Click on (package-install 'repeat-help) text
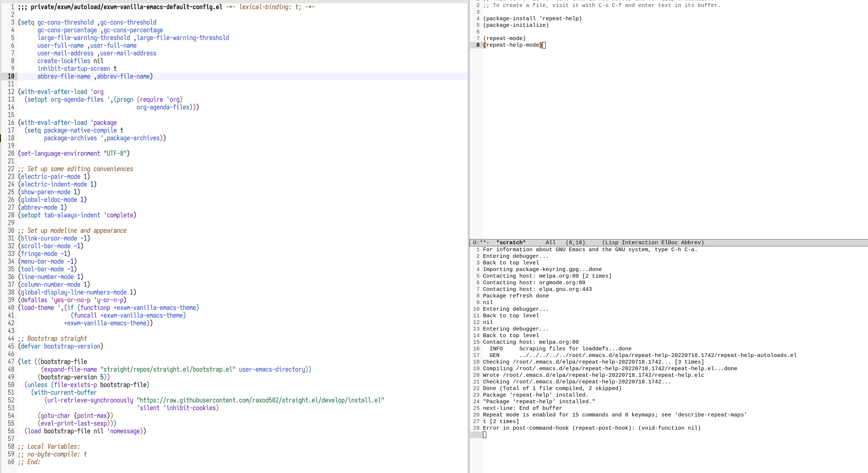The image size is (868, 473). pos(532,18)
